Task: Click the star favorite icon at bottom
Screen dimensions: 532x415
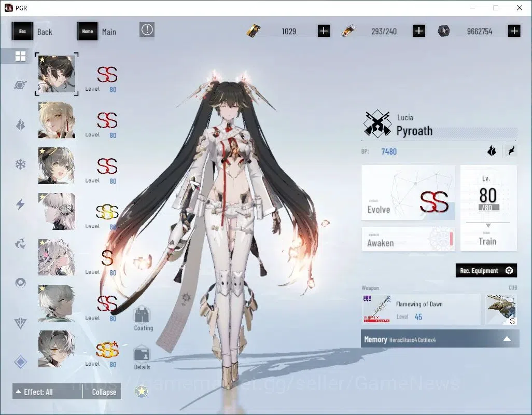Action: [x=142, y=392]
